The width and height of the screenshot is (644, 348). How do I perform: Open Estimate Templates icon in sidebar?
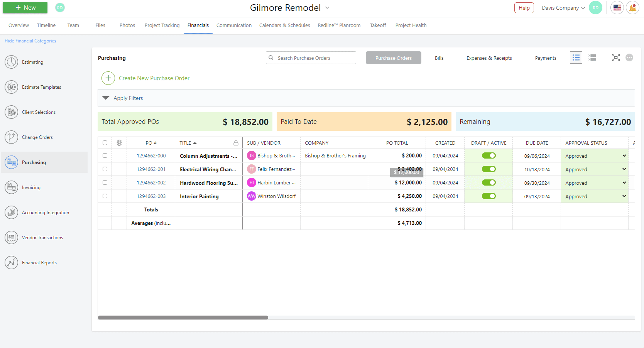pyautogui.click(x=12, y=87)
